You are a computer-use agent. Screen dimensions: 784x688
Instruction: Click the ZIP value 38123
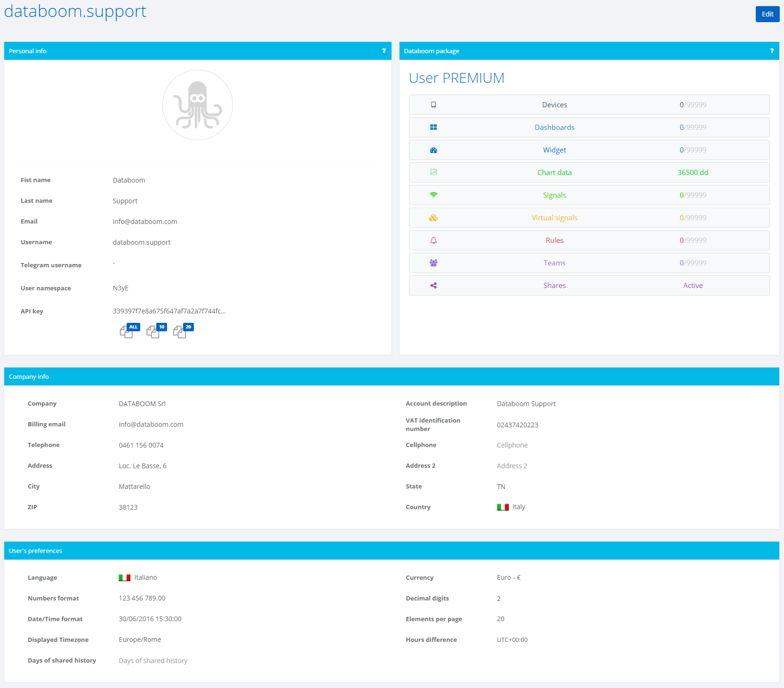(x=128, y=507)
